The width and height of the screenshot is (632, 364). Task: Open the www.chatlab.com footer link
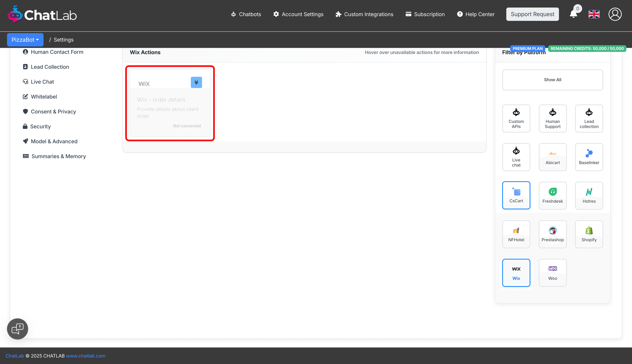tap(86, 356)
